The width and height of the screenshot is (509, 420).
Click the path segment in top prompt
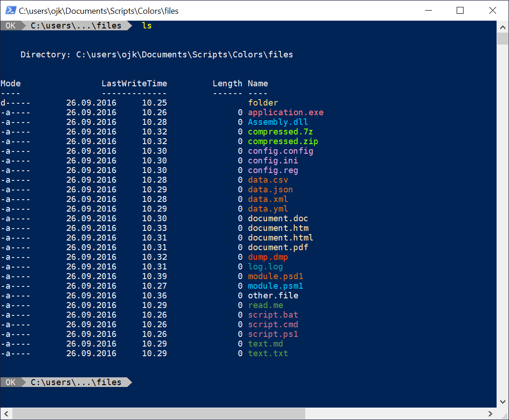[76, 26]
